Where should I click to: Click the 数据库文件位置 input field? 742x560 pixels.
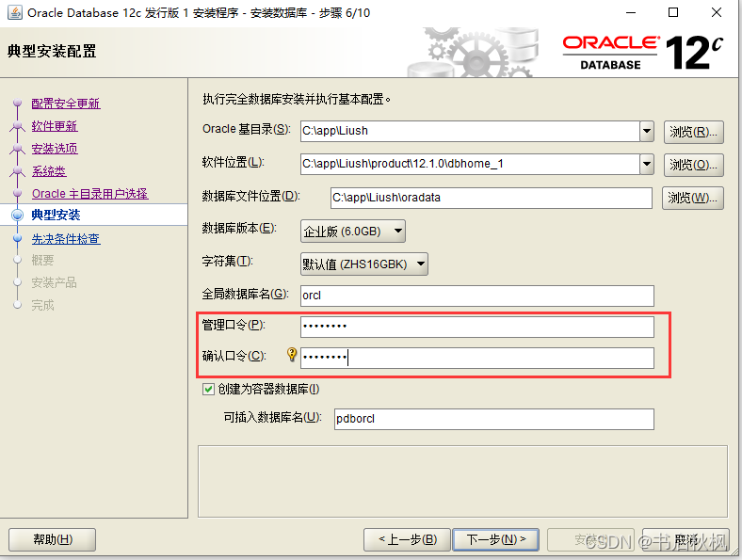[492, 198]
